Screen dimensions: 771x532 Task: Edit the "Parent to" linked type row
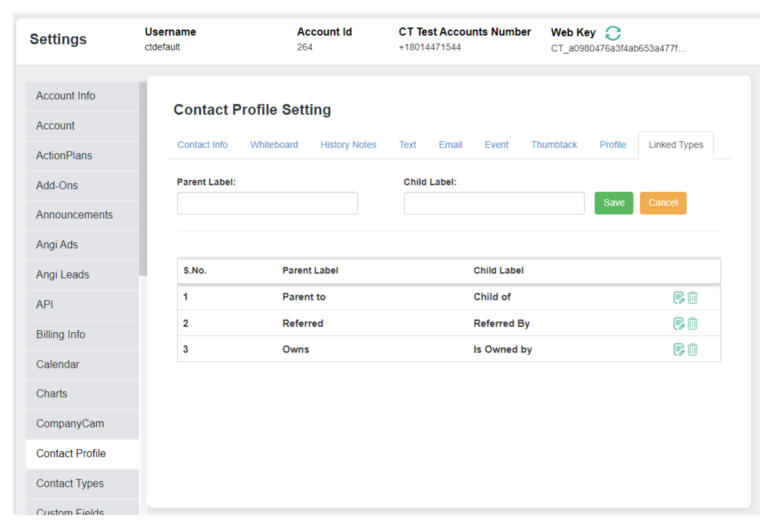pyautogui.click(x=679, y=298)
